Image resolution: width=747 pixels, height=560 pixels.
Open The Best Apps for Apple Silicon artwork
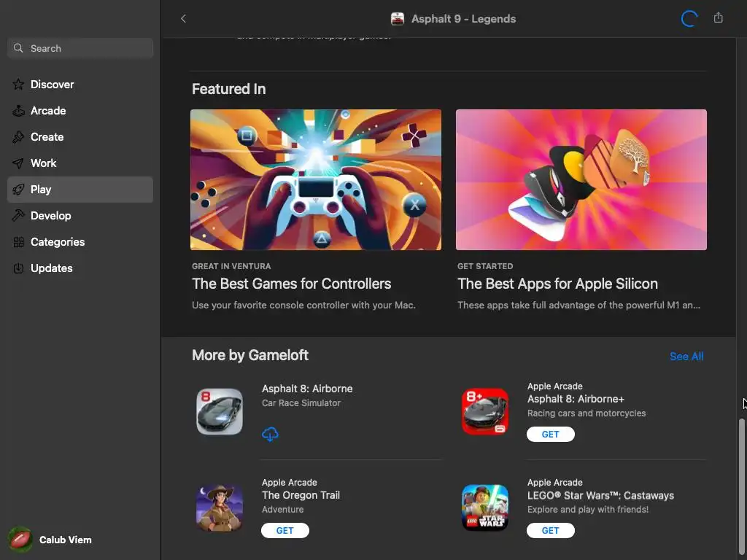pos(581,179)
